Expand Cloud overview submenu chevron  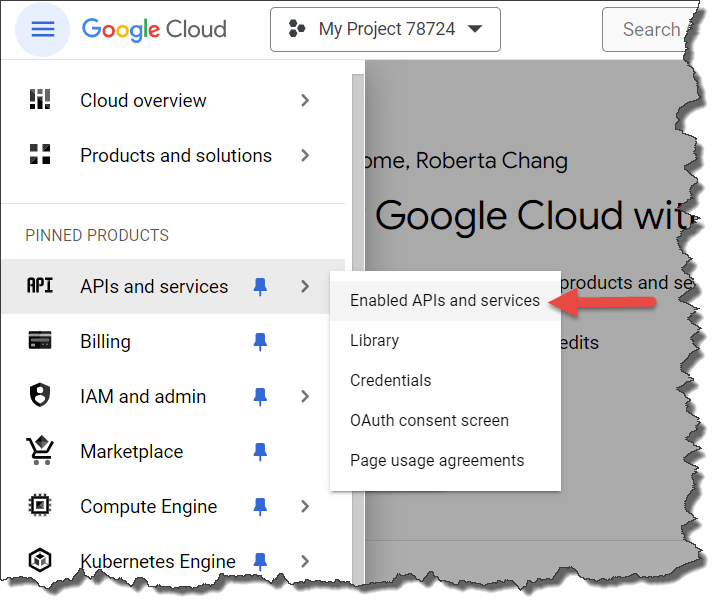click(x=305, y=100)
